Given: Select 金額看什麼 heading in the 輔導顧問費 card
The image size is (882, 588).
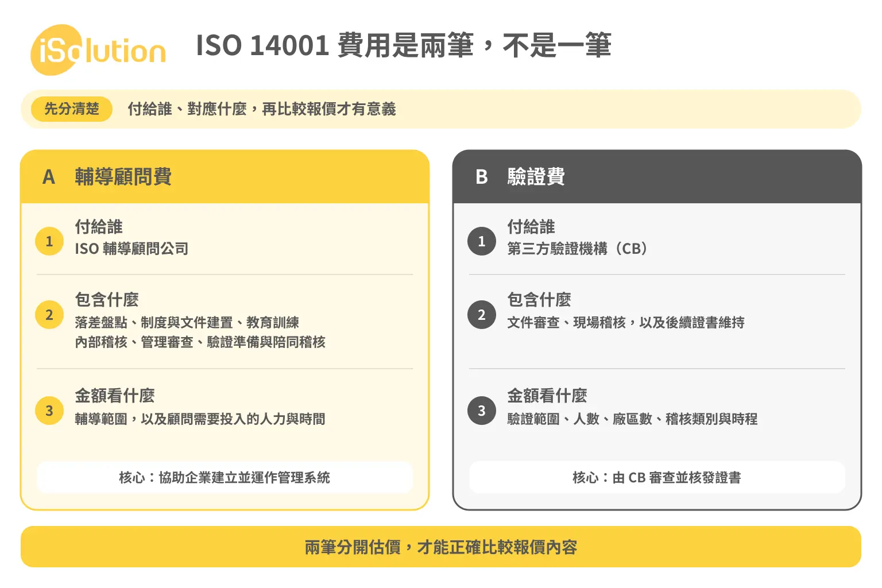Looking at the screenshot, I should click(x=115, y=396).
